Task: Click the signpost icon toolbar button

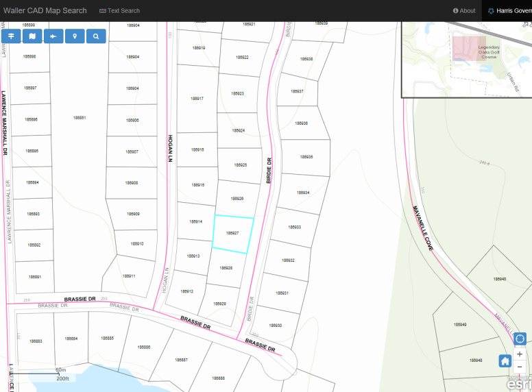Action: [x=11, y=36]
